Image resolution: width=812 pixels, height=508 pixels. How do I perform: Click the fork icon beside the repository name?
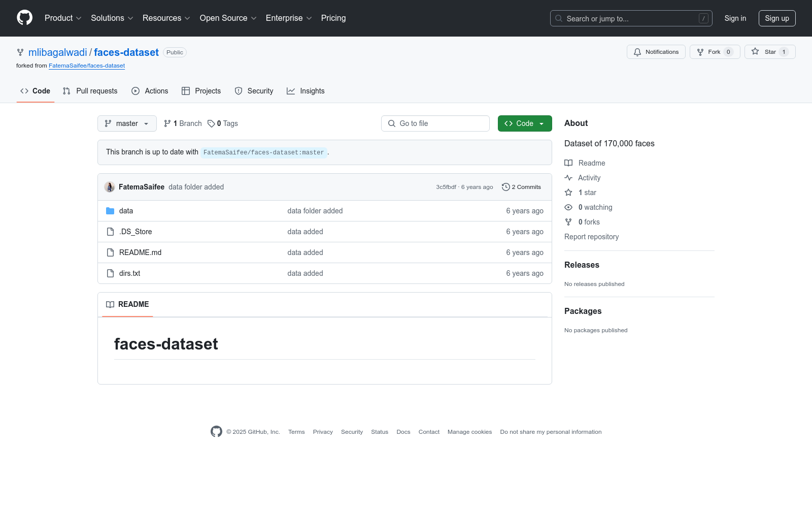(20, 52)
